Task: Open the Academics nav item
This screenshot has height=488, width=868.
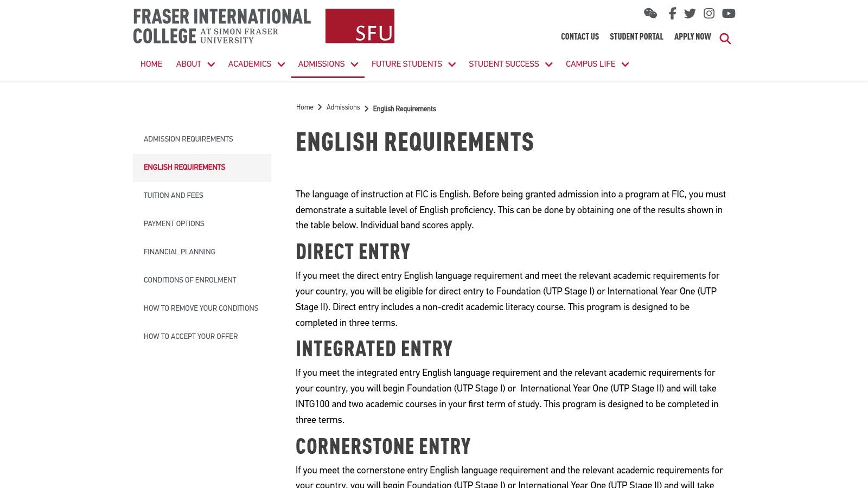Action: [x=250, y=64]
